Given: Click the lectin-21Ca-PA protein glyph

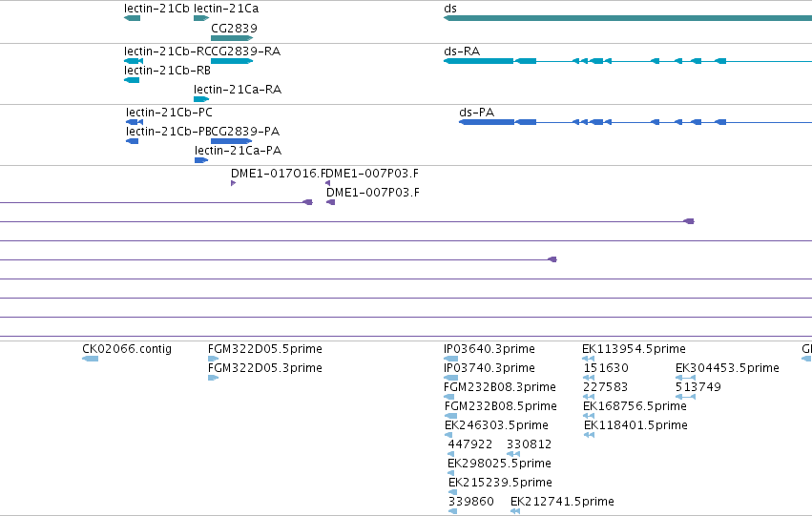Looking at the screenshot, I should pyautogui.click(x=201, y=160).
